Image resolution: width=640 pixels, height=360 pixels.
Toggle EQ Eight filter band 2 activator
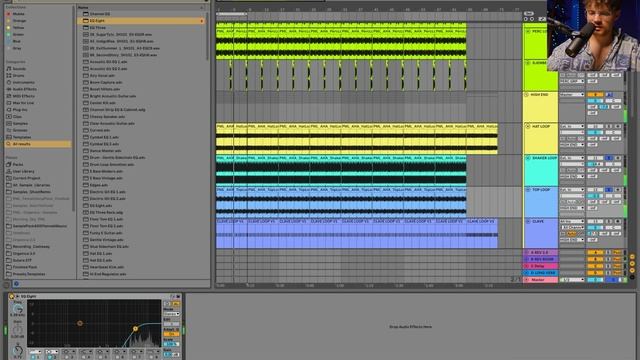pyautogui.click(x=49, y=357)
